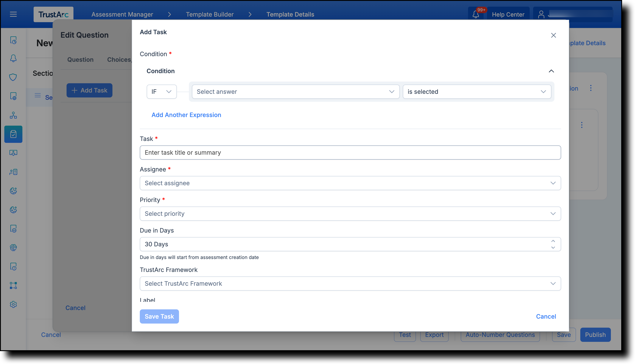This screenshot has width=635, height=364.
Task: Click the section drag handle icon
Action: point(37,96)
